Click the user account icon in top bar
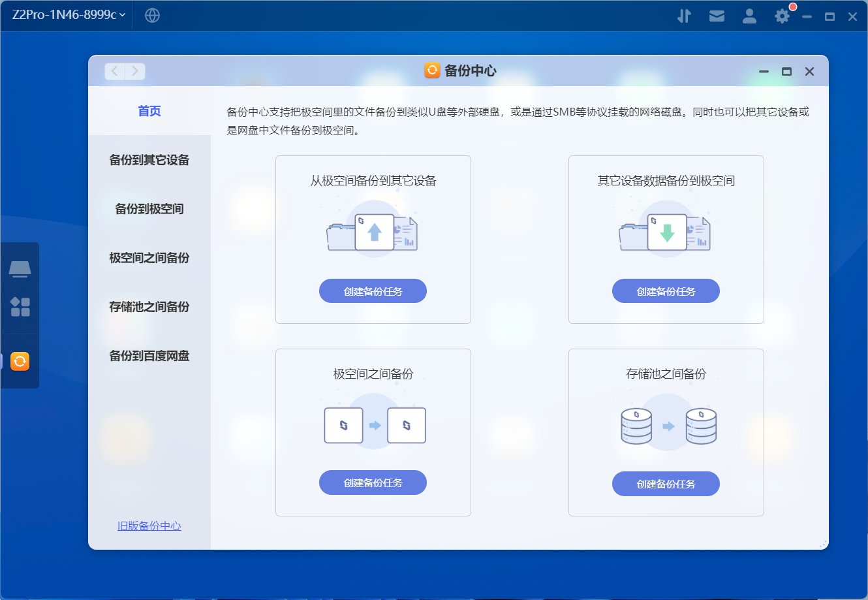This screenshot has height=600, width=868. 749,15
